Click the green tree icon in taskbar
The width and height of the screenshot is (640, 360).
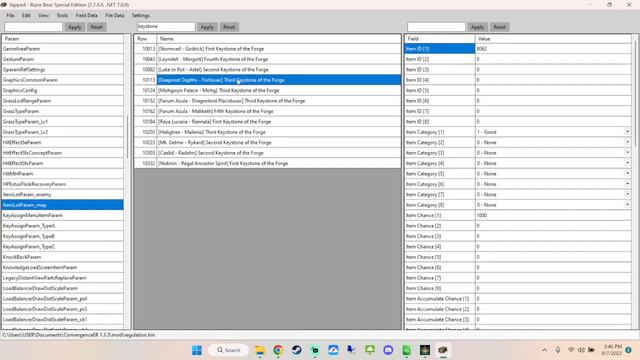tap(370, 350)
